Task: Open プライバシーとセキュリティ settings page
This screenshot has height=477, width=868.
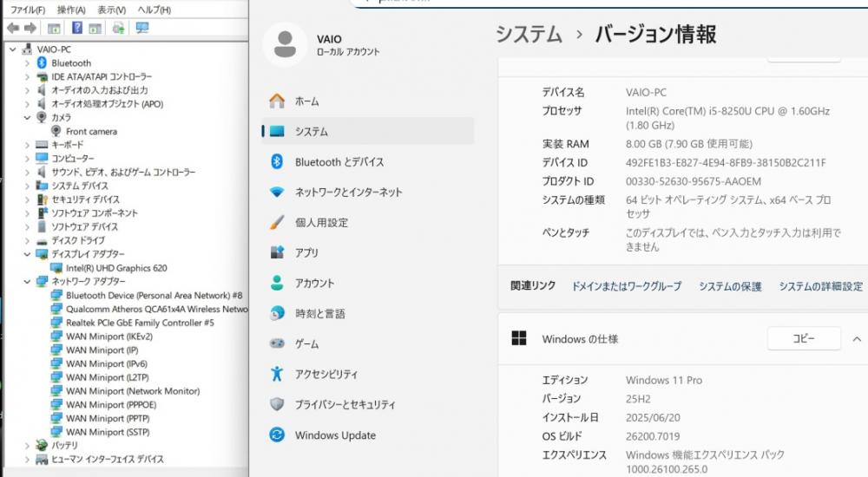Action: (x=367, y=404)
